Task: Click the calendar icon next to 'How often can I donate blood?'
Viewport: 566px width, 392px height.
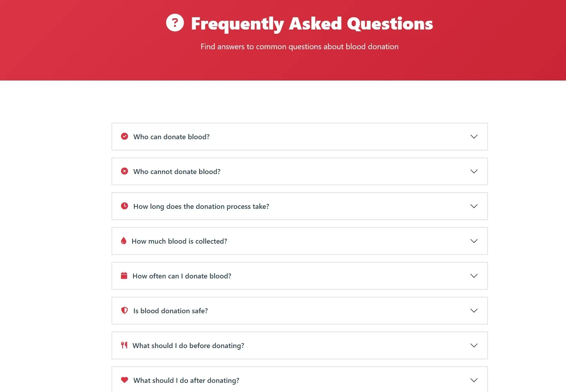Action: pos(124,276)
